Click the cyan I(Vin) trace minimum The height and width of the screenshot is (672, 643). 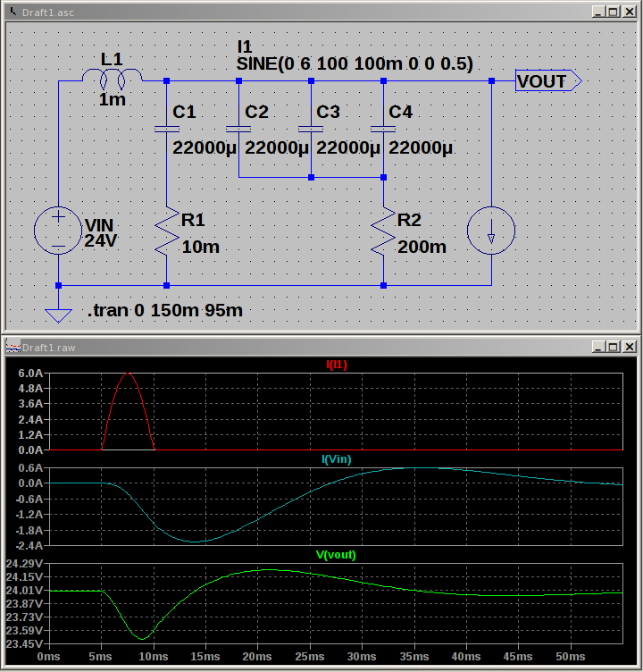[195, 542]
